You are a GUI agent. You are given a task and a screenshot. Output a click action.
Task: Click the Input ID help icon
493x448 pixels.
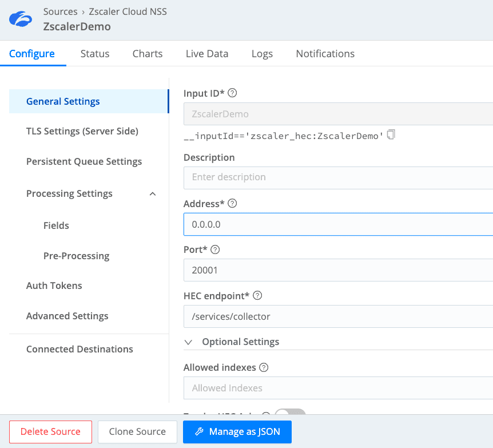click(232, 93)
